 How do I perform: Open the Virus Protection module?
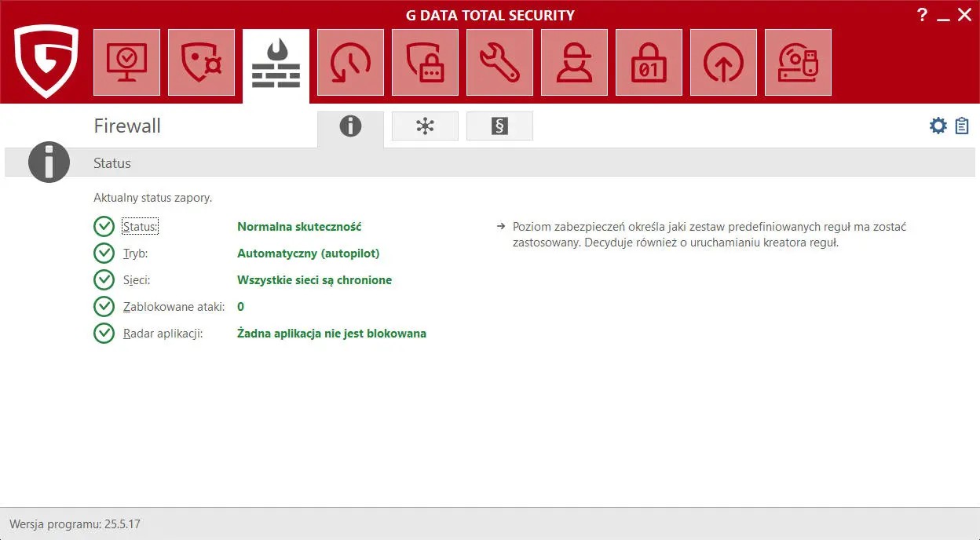(201, 62)
